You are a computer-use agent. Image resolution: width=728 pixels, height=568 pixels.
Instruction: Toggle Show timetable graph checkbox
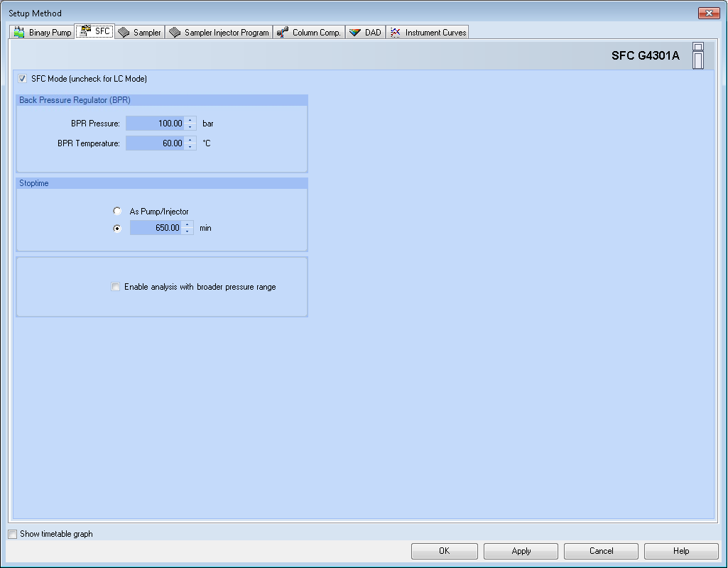tap(12, 534)
